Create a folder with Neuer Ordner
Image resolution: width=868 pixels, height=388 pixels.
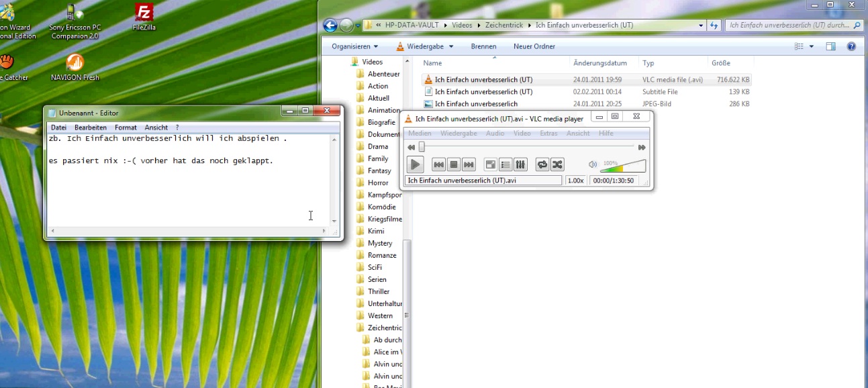pos(534,46)
